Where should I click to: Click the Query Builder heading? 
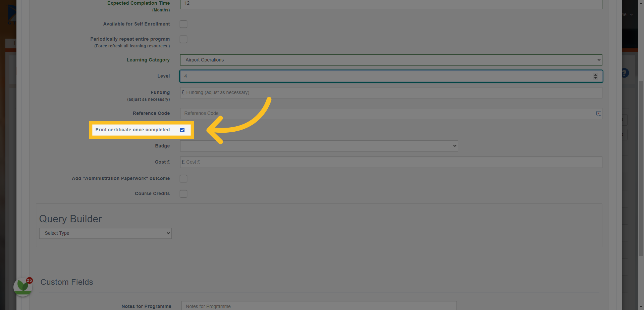70,219
